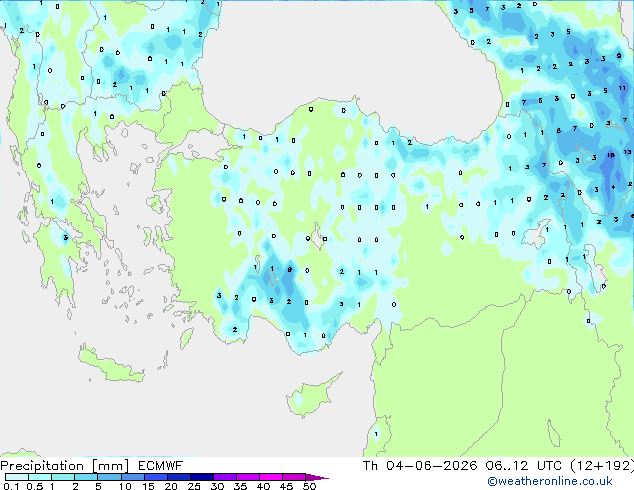634x490 pixels.
Task: Click the '45' legend scale label
Action: (x=286, y=486)
